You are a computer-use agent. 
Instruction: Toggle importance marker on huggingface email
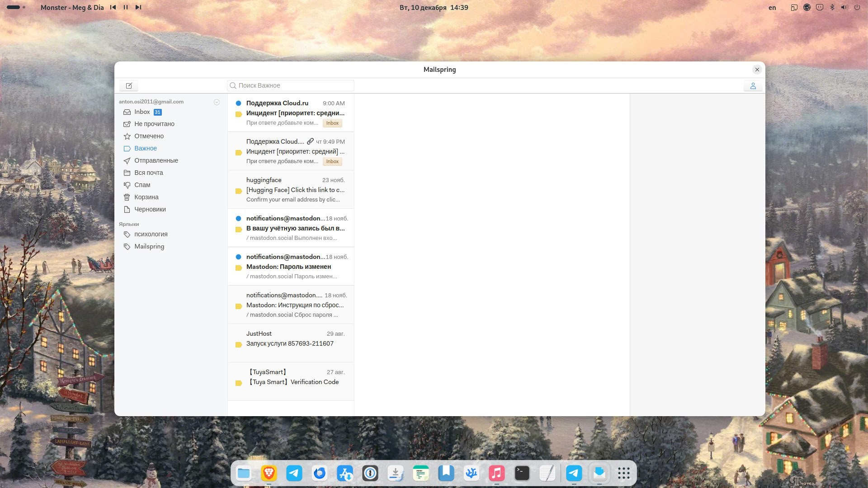pyautogui.click(x=239, y=191)
